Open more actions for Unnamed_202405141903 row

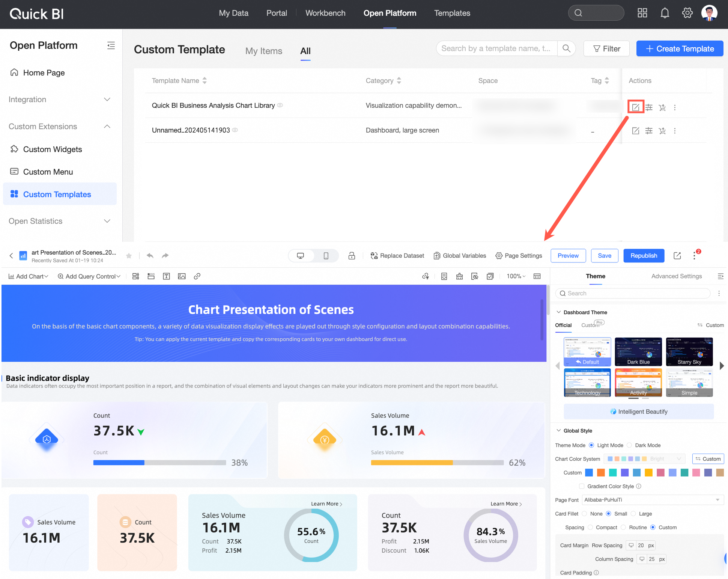(675, 131)
